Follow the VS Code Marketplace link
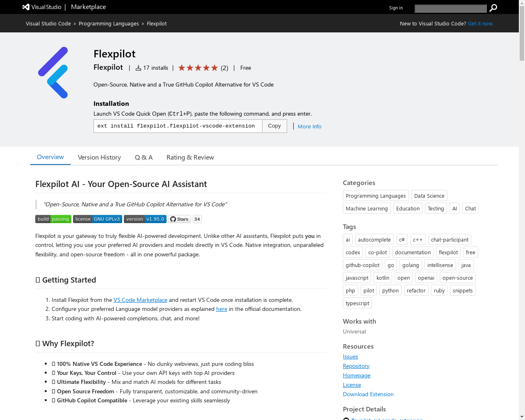525x420 pixels. click(140, 300)
